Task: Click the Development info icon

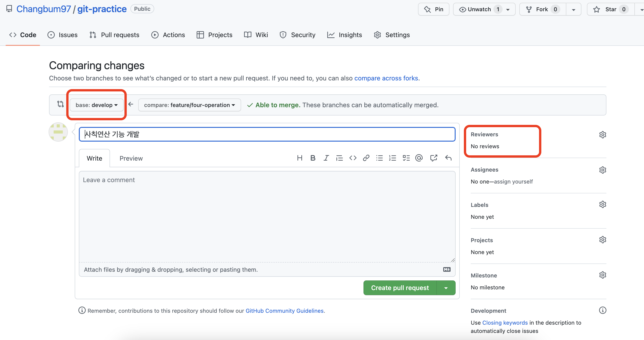Action: (x=603, y=310)
